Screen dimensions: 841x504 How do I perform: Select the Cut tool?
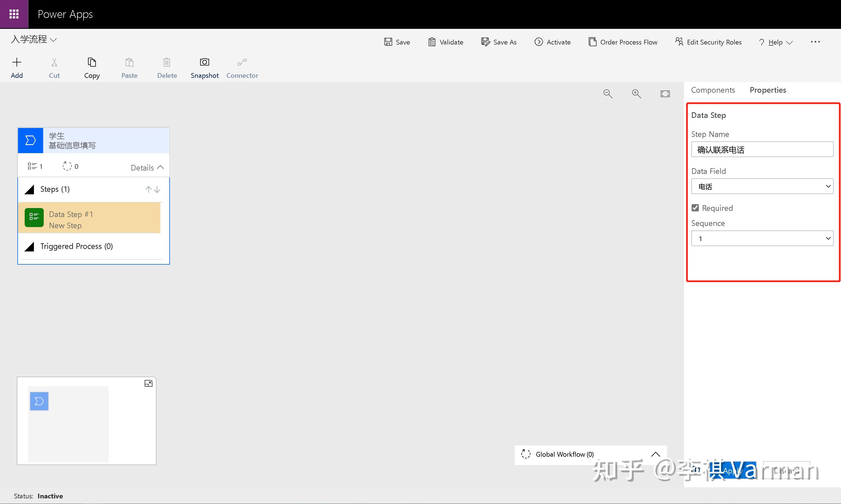click(54, 67)
